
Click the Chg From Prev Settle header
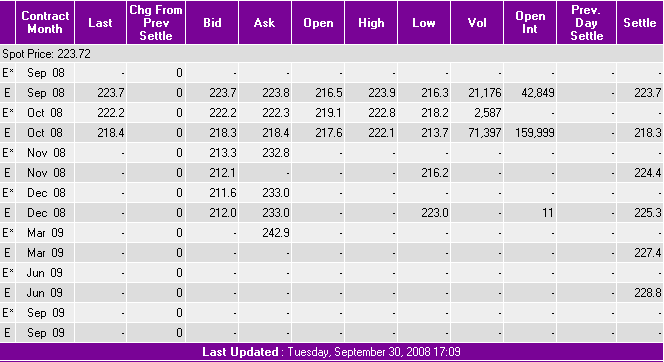click(x=156, y=22)
